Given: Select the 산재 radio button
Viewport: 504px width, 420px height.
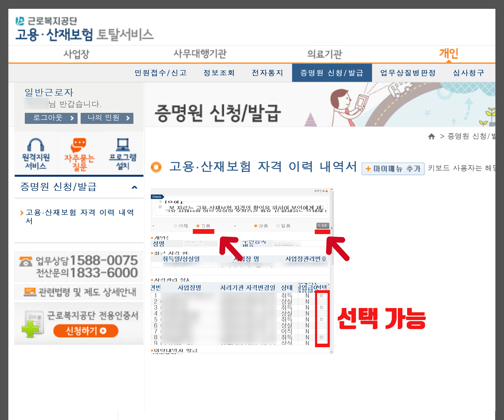Looking at the screenshot, I should point(175,226).
